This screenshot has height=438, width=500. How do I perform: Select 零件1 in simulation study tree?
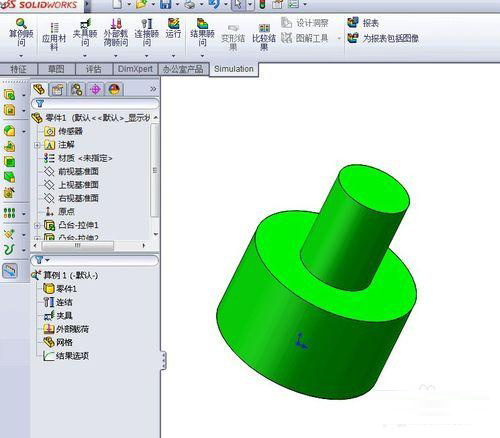pos(60,289)
